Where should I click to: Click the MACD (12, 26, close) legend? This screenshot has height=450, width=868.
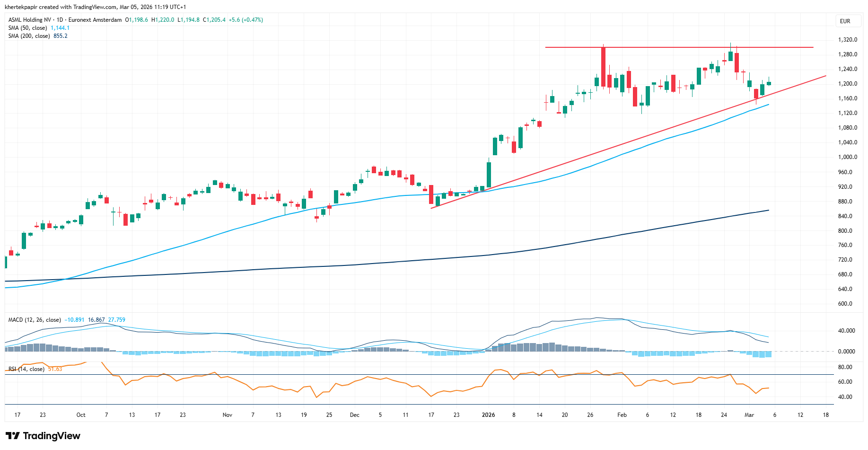tap(35, 320)
